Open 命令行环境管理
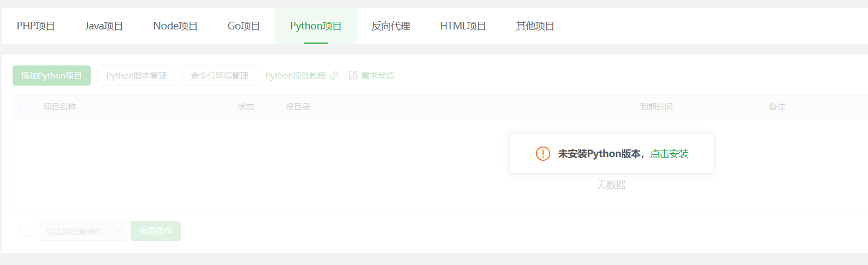This screenshot has width=868, height=265. tap(220, 76)
